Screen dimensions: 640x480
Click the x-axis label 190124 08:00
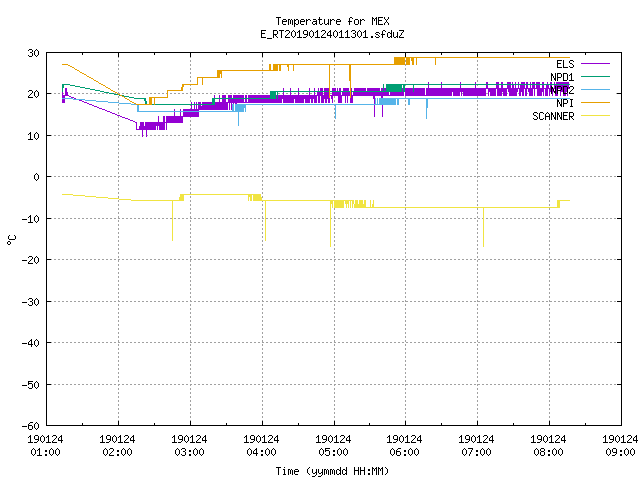[x=548, y=446]
